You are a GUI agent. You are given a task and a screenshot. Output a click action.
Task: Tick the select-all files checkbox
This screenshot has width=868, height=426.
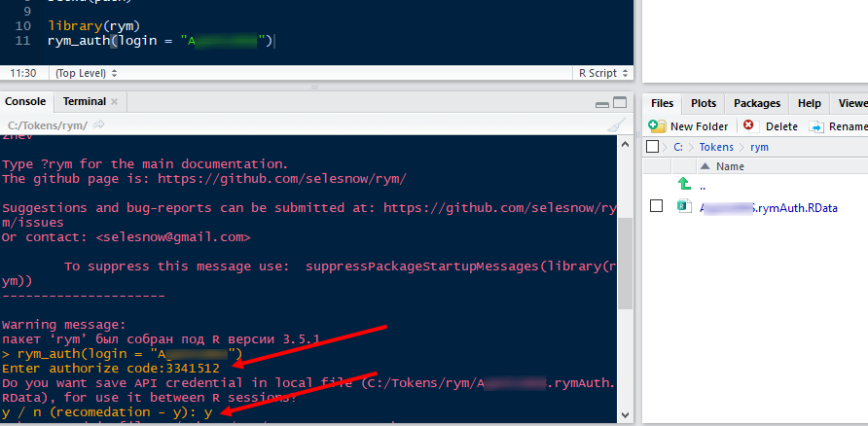[652, 147]
